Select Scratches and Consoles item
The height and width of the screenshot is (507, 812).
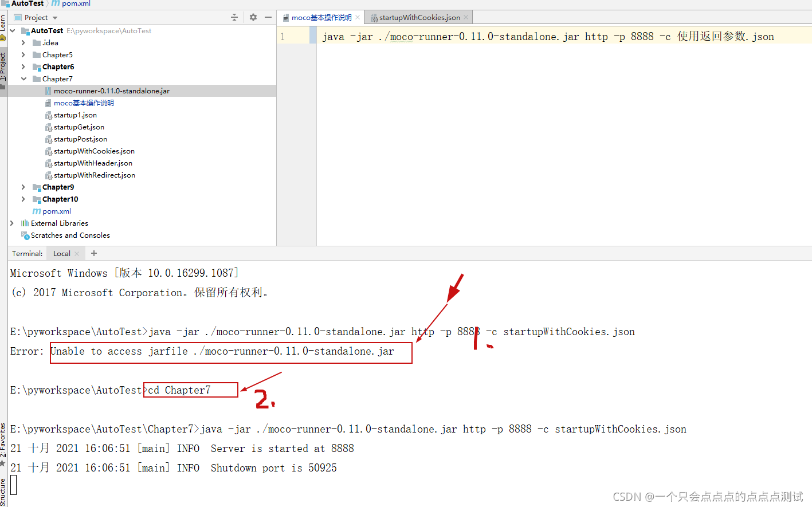[70, 235]
